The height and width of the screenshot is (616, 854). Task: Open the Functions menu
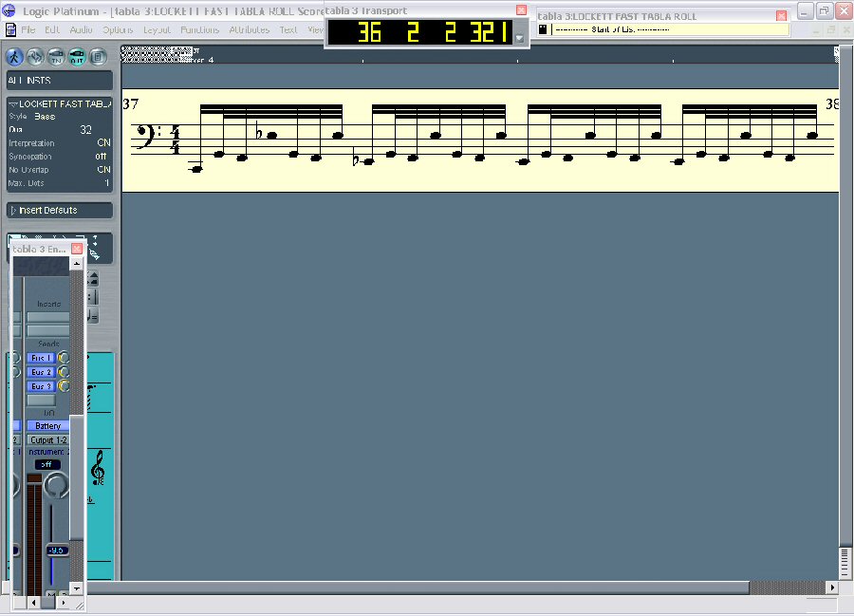coord(199,29)
